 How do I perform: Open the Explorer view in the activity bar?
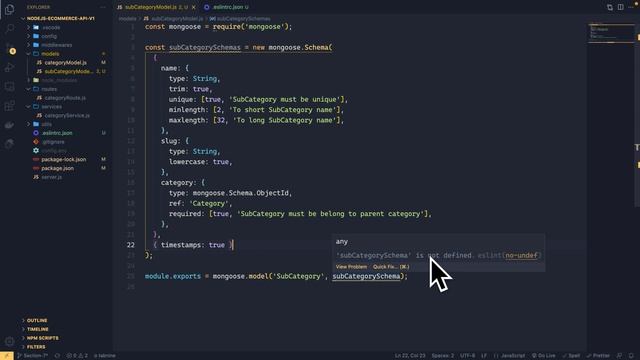(10, 9)
